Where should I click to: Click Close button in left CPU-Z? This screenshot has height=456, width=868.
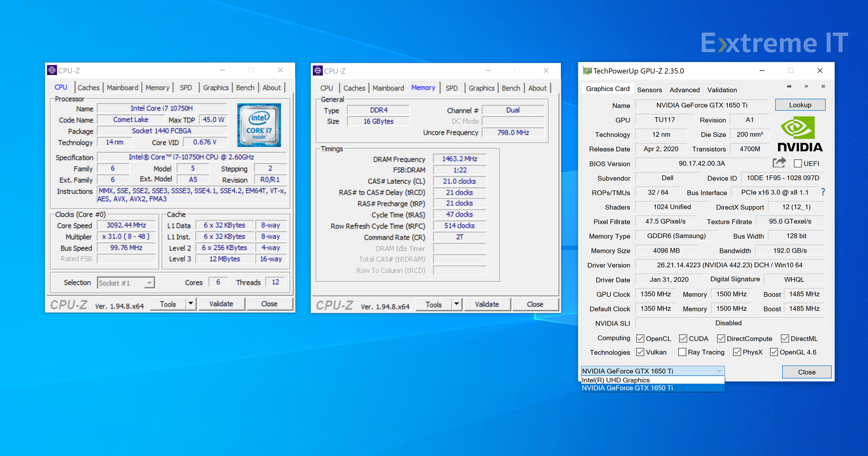(x=269, y=304)
